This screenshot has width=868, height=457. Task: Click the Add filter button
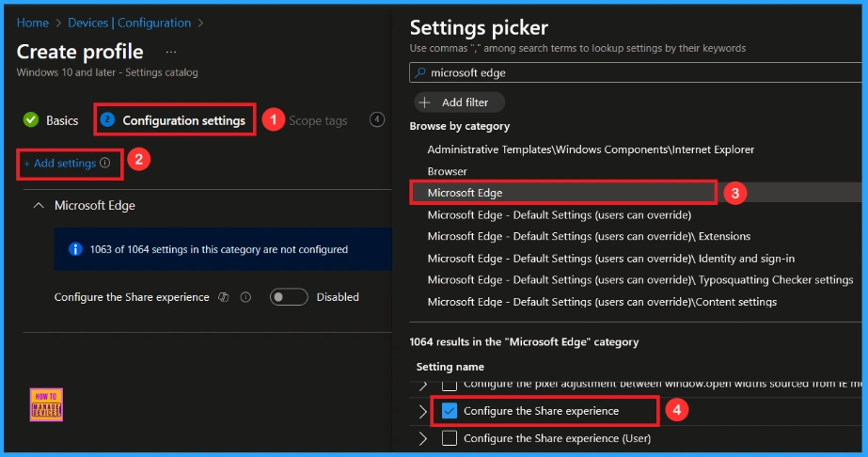pos(460,102)
